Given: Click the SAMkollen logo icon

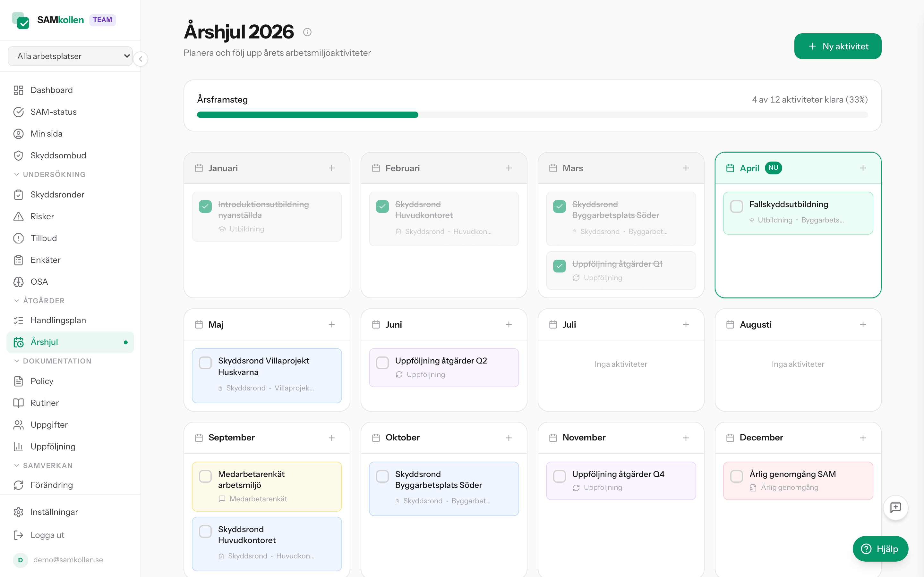Looking at the screenshot, I should [x=21, y=20].
